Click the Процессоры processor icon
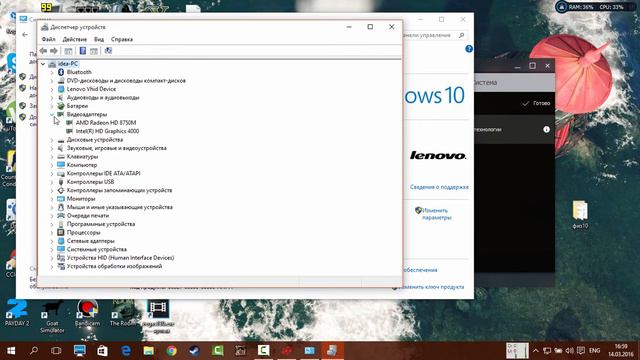The image size is (640, 360). coord(61,232)
